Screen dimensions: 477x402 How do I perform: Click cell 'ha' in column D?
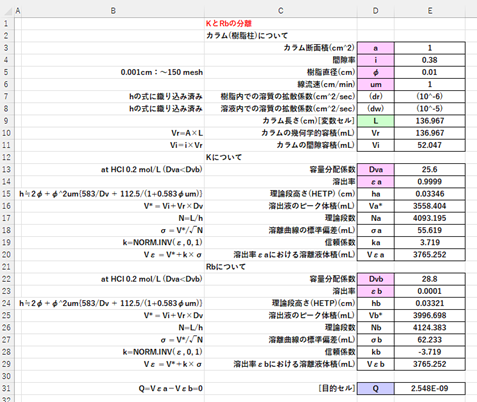(x=376, y=194)
